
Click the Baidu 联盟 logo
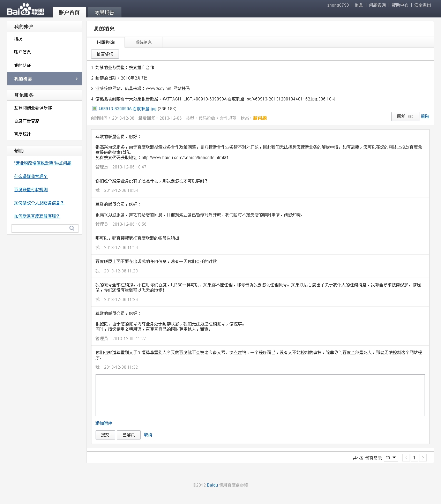pos(25,10)
